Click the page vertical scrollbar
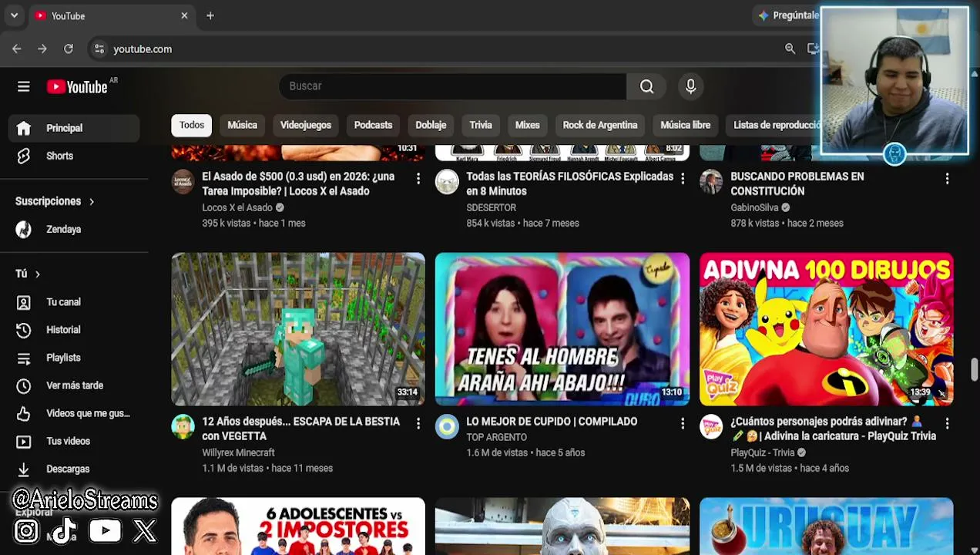 pos(974,370)
